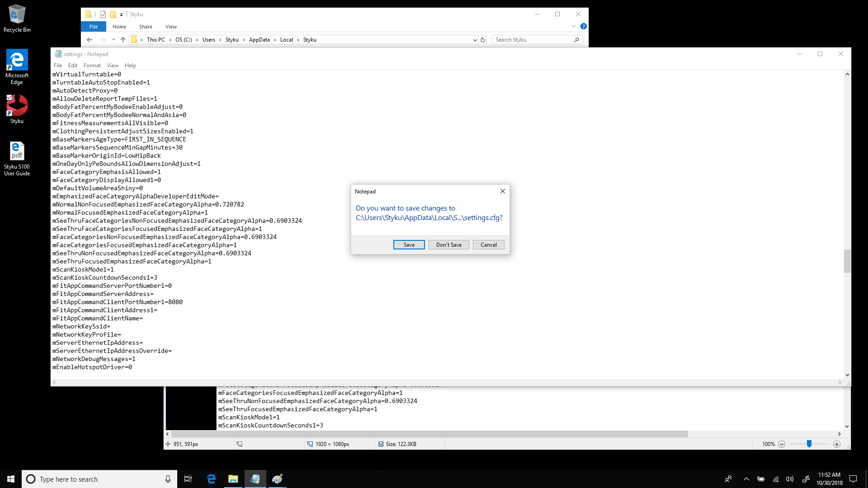Switch to the Share tab in File Explorer
This screenshot has width=868, height=488.
click(145, 27)
